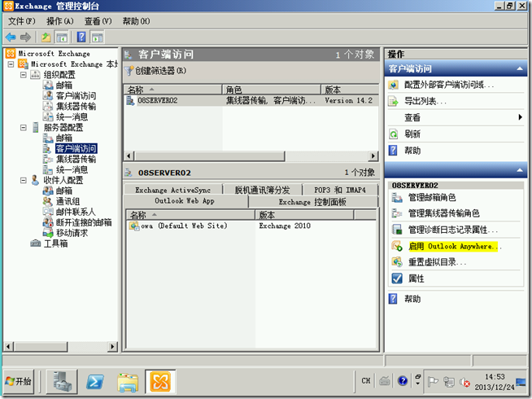Click server list scrollbar left arrow
Viewport: 532px width, 399px height.
(129, 156)
